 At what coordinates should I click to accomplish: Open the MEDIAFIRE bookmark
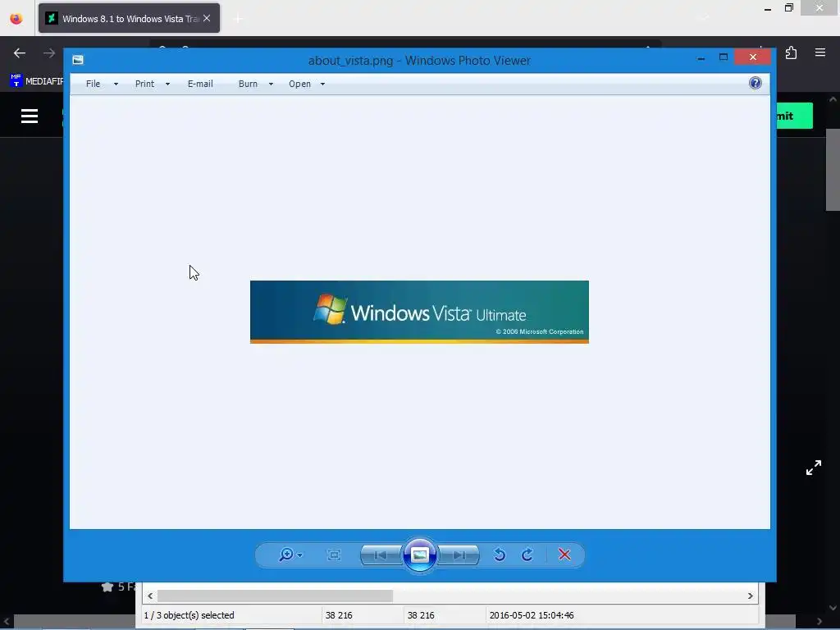pyautogui.click(x=36, y=81)
